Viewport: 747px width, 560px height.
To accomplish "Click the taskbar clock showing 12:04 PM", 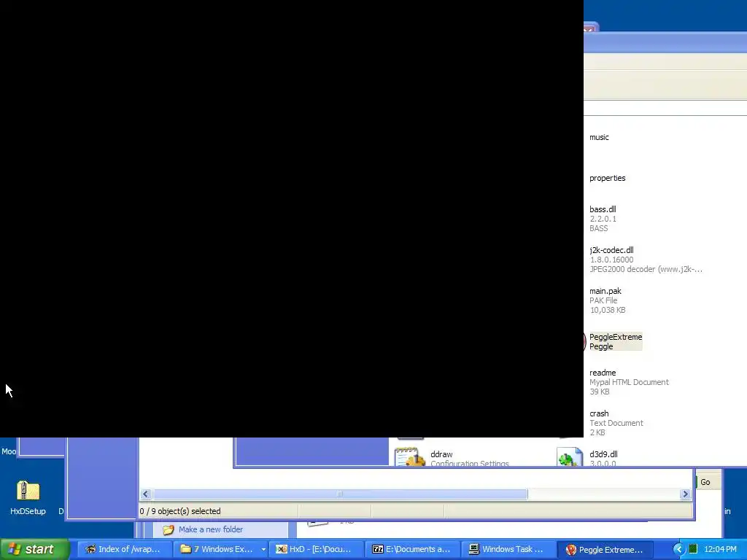I will 720,549.
